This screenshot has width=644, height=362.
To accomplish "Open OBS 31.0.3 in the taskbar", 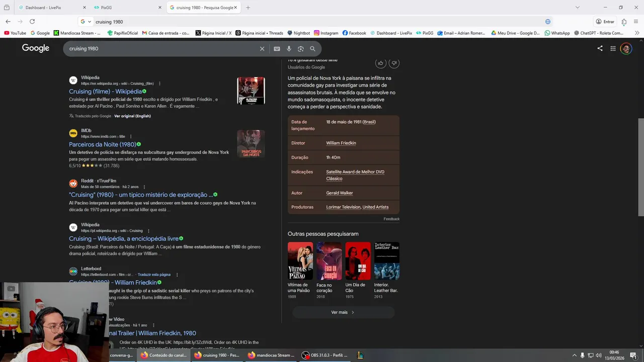I will pyautogui.click(x=325, y=355).
